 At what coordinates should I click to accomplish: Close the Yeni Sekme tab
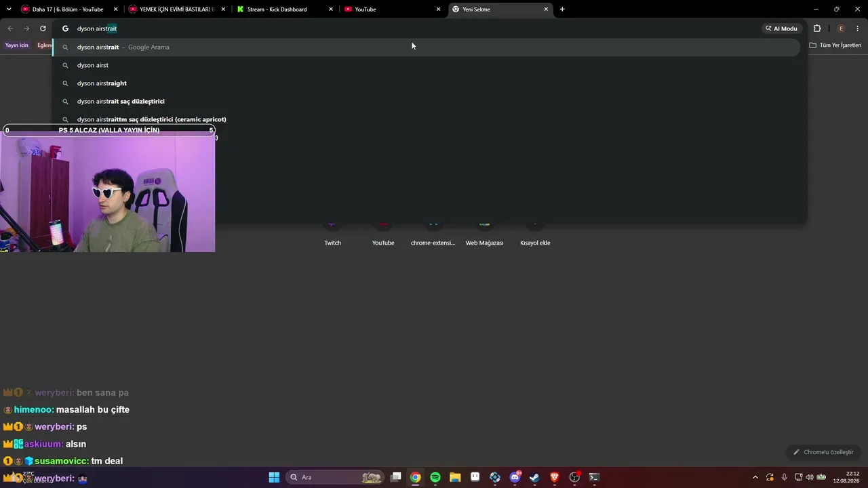[x=546, y=9]
